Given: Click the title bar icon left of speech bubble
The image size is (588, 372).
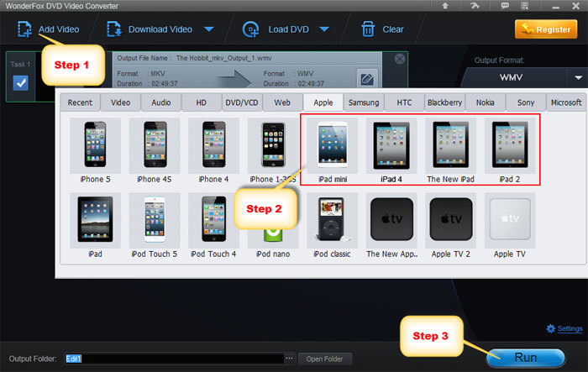Looking at the screenshot, I should (475, 6).
